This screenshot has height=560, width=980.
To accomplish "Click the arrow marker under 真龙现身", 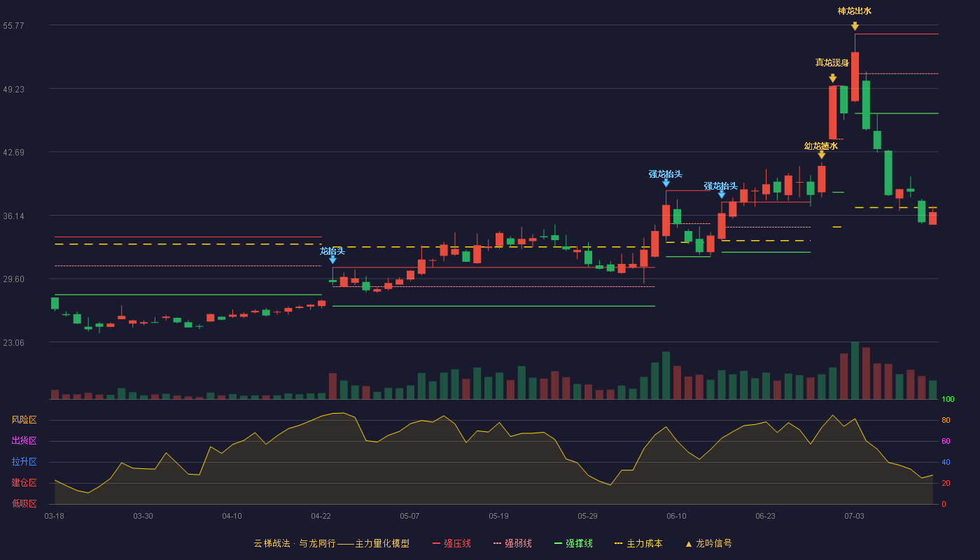I will [x=832, y=78].
